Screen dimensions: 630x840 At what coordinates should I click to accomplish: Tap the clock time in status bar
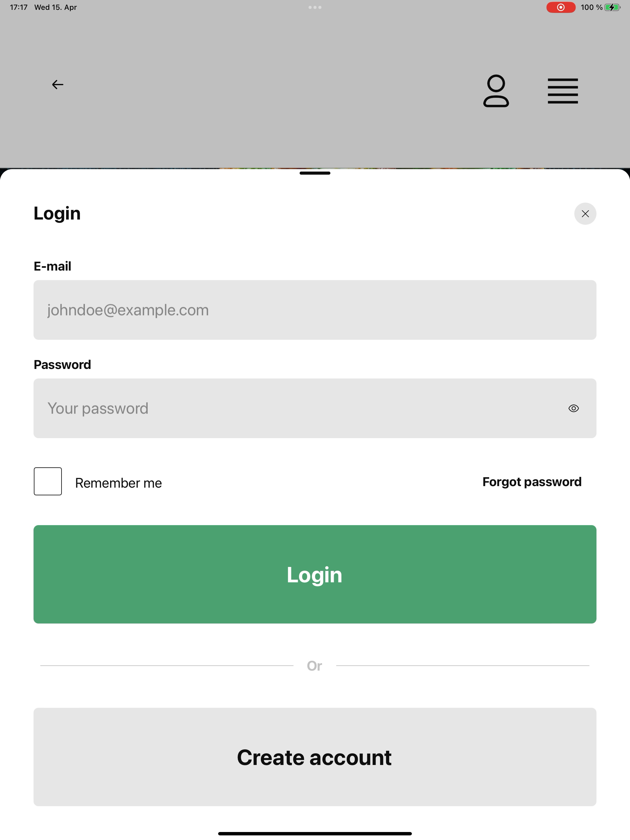[19, 7]
